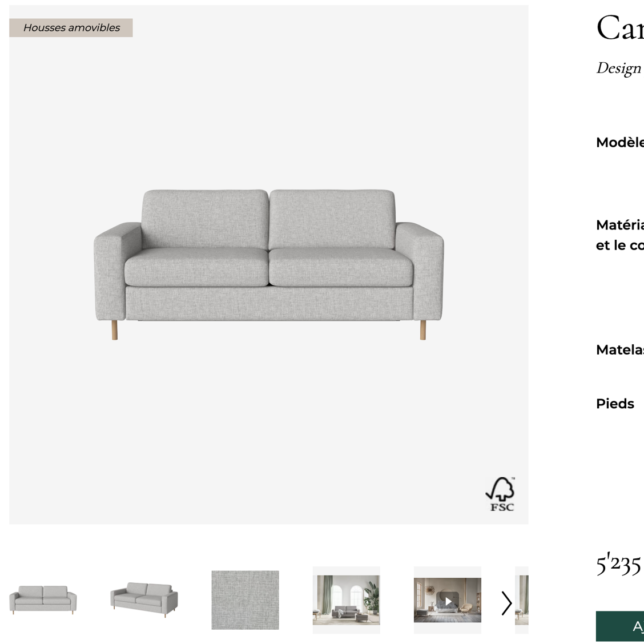
Task: Advance thumbnail carousel with the right chevron
Action: click(506, 603)
